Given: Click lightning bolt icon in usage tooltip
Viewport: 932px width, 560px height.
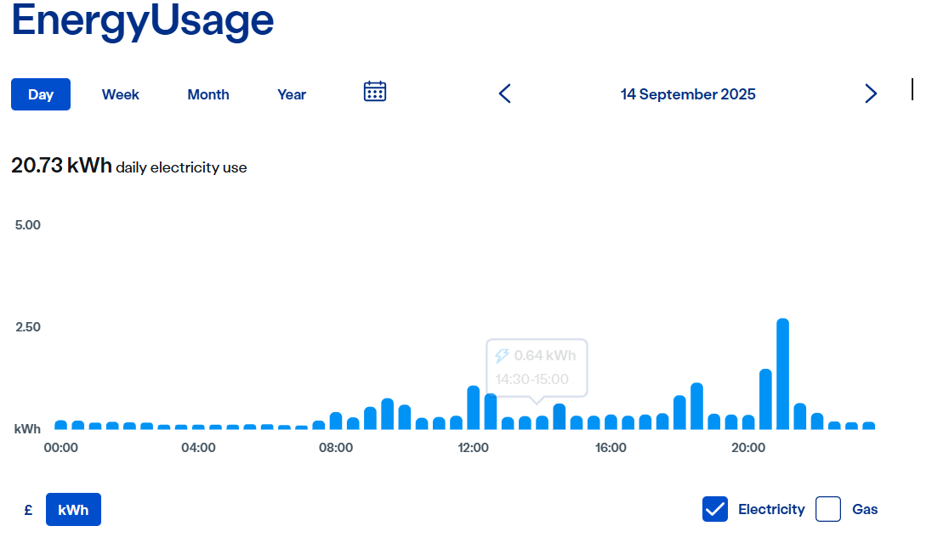Looking at the screenshot, I should (x=503, y=355).
